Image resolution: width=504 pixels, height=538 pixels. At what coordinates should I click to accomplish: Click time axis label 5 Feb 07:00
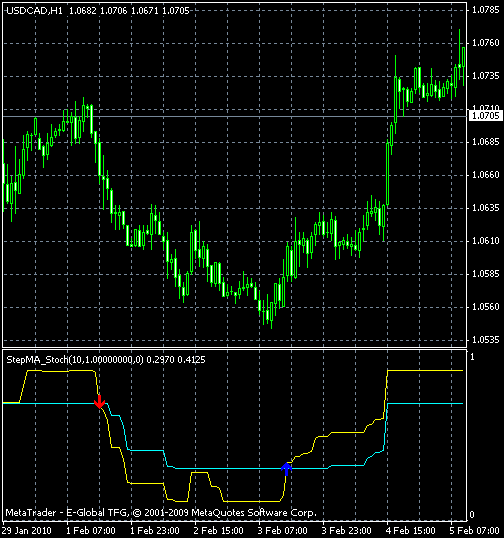click(475, 530)
